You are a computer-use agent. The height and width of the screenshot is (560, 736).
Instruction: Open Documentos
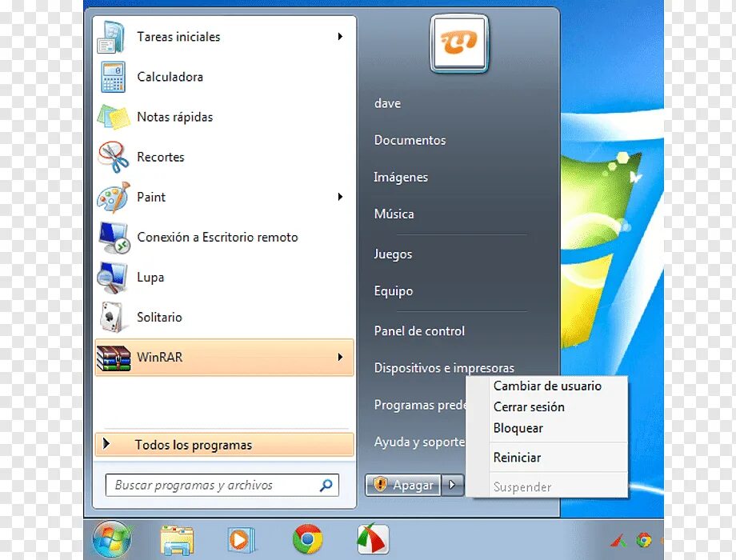coord(410,140)
